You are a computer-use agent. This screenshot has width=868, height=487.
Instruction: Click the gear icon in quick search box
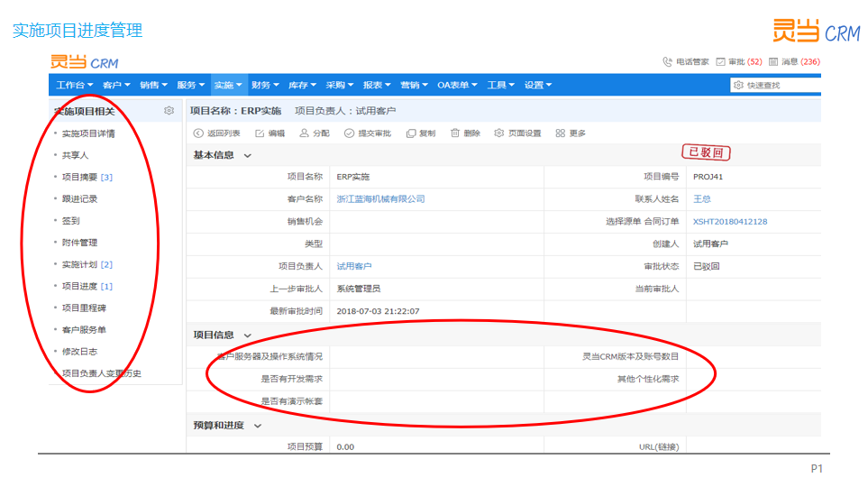[738, 86]
